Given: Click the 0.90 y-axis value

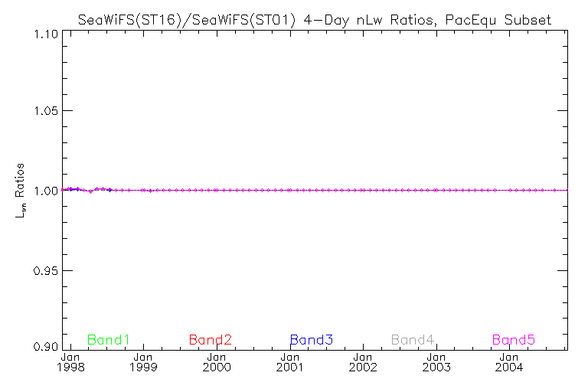Looking at the screenshot, I should [x=46, y=347].
